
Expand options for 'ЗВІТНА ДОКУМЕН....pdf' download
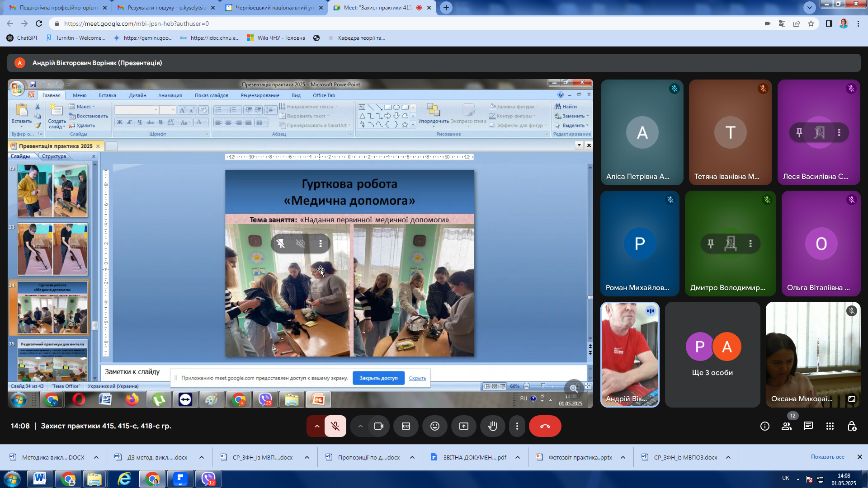click(518, 457)
